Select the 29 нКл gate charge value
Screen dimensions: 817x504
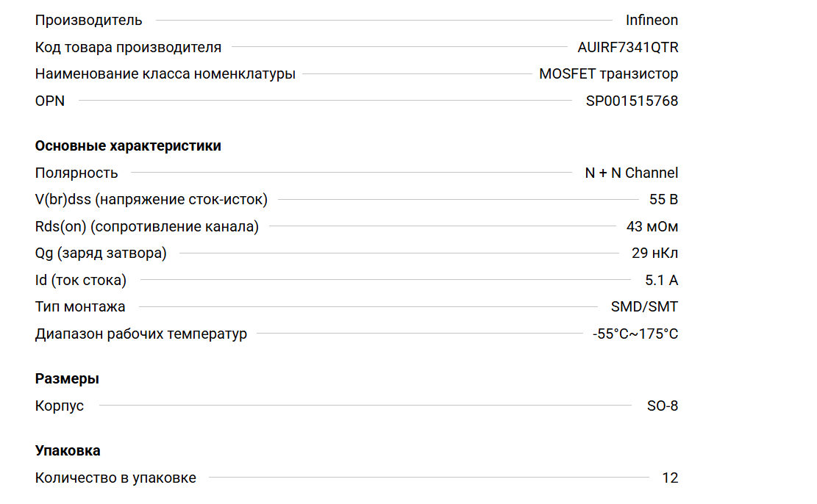click(654, 253)
